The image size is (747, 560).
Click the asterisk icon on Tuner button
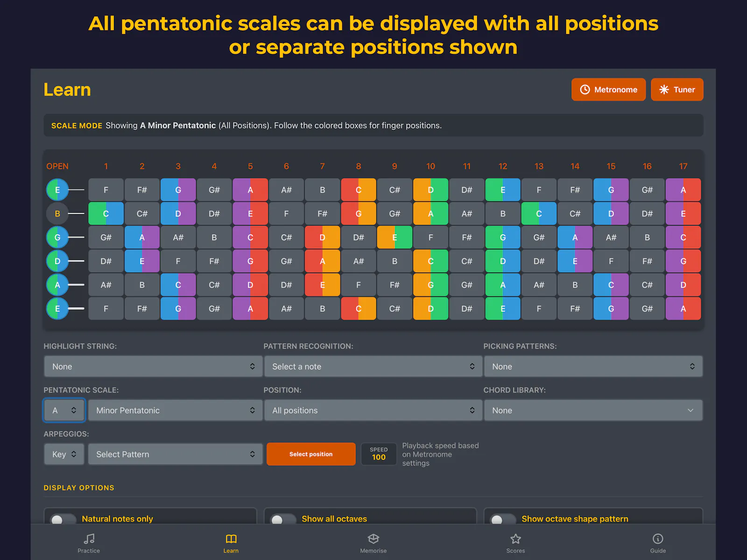pos(664,90)
